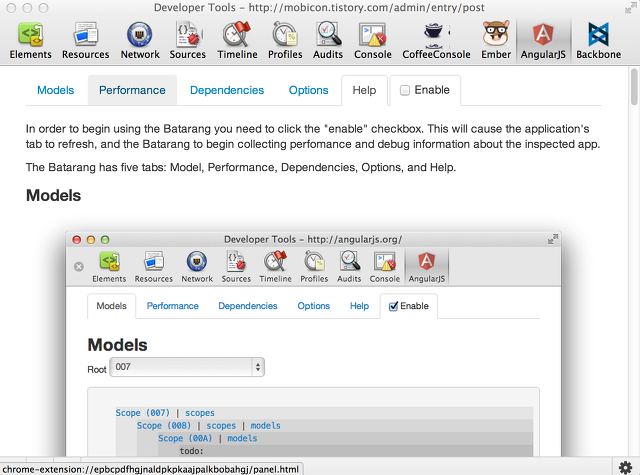Check the unchecked Enable checkbox

pyautogui.click(x=404, y=90)
